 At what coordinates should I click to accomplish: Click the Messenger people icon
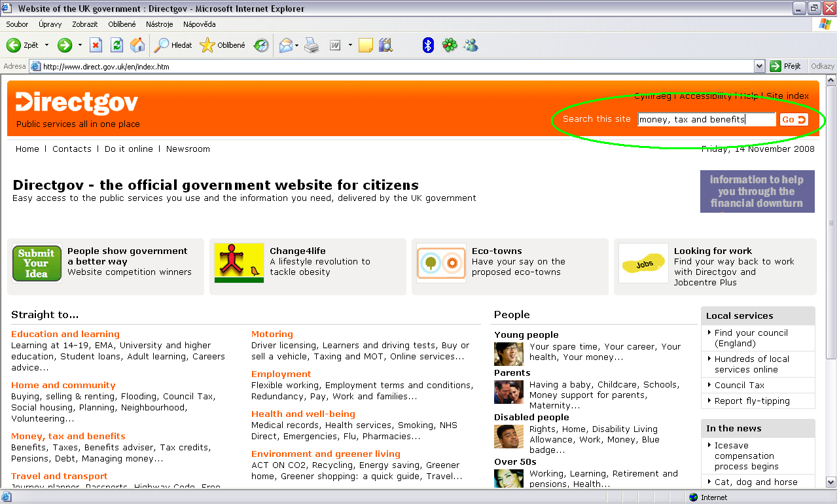(471, 45)
